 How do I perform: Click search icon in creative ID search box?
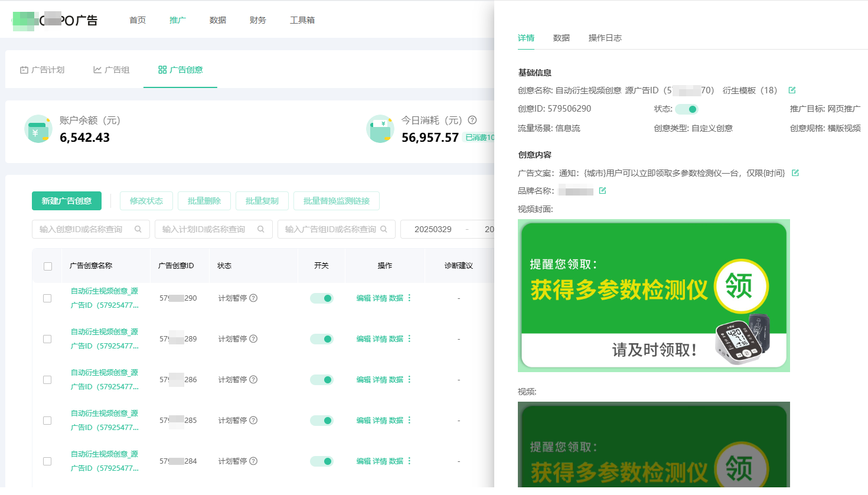[x=138, y=229]
